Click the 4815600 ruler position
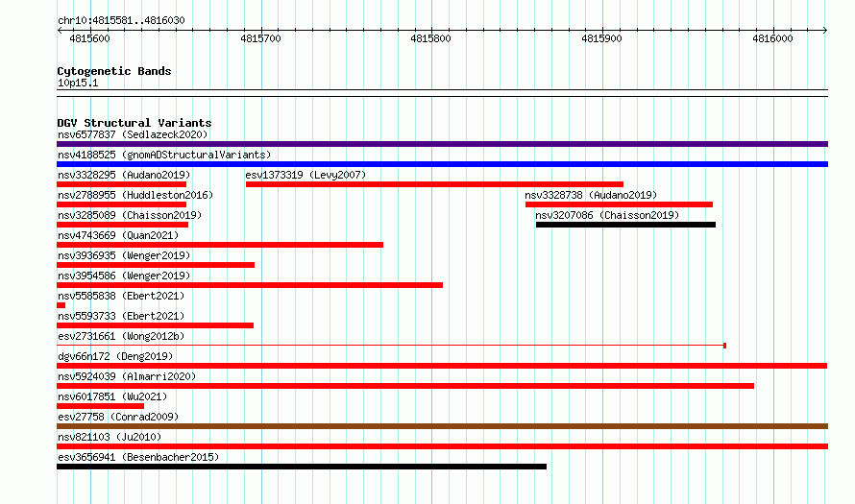Image resolution: width=855 pixels, height=504 pixels. pyautogui.click(x=89, y=38)
